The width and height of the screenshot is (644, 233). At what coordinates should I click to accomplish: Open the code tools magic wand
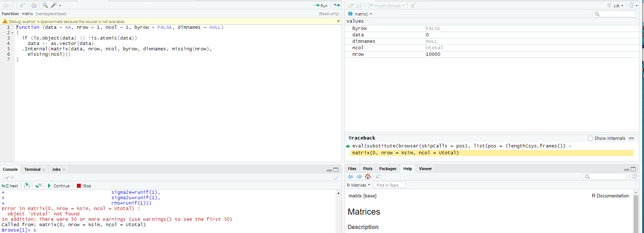tap(54, 5)
